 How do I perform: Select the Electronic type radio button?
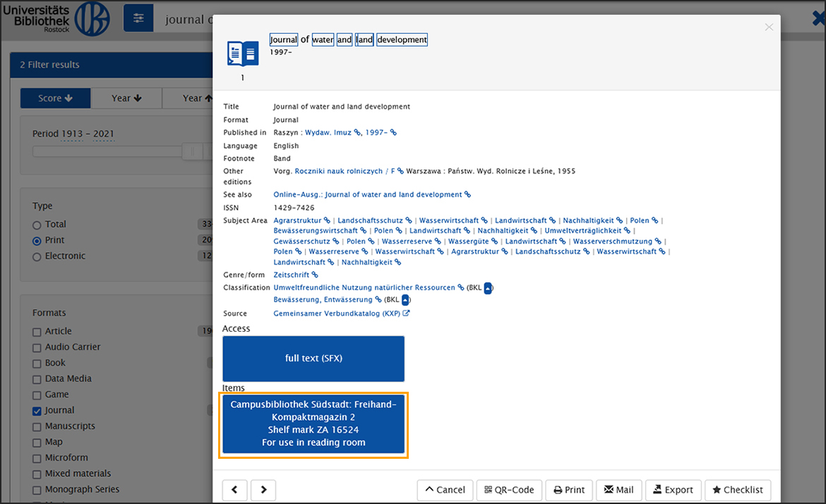point(36,257)
